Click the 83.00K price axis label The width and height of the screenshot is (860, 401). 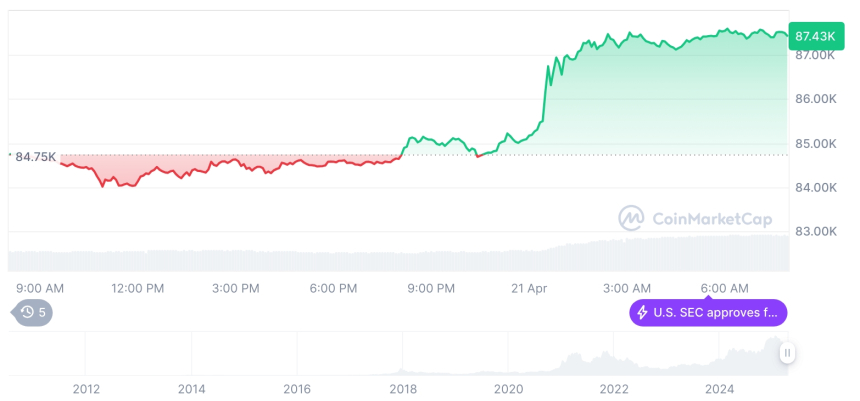pyautogui.click(x=815, y=231)
